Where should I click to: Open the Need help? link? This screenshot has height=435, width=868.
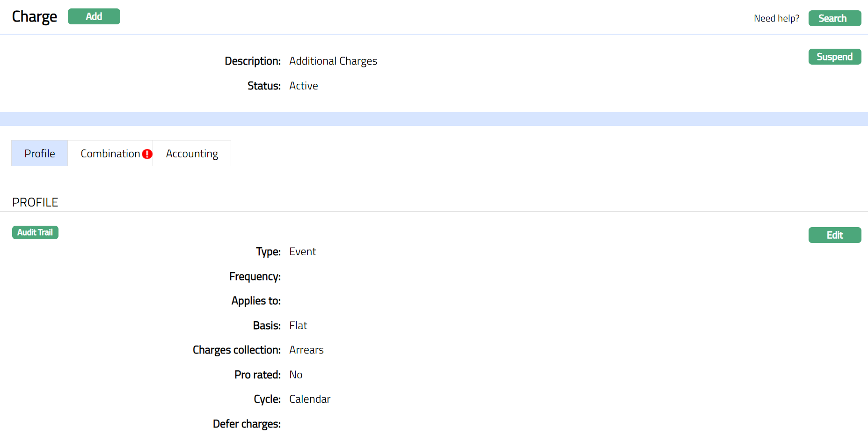pos(776,18)
